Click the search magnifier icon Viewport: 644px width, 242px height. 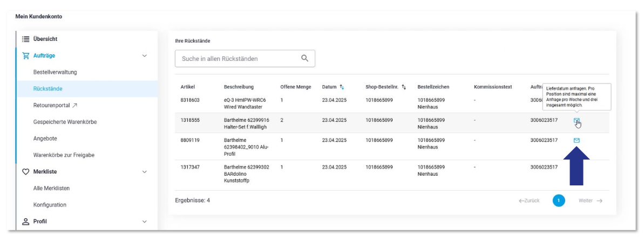point(304,58)
